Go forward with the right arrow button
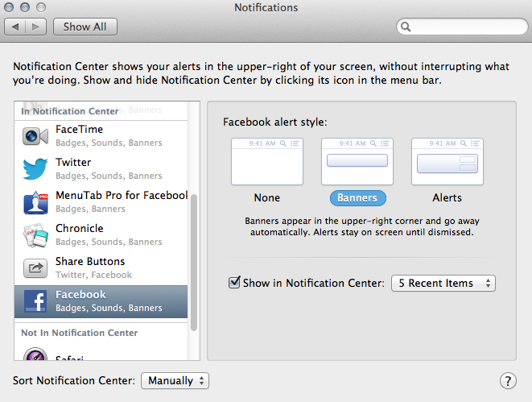This screenshot has height=402, width=532. point(35,27)
